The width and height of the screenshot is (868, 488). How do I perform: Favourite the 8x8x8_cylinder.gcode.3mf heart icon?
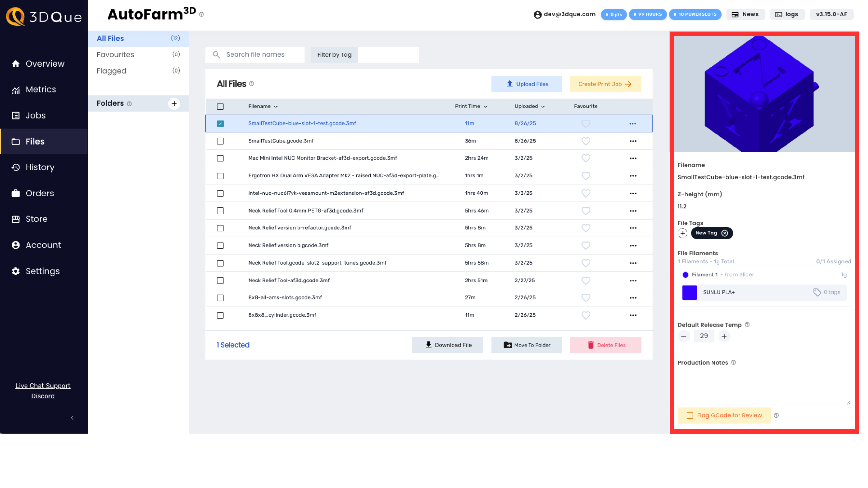[x=586, y=315]
